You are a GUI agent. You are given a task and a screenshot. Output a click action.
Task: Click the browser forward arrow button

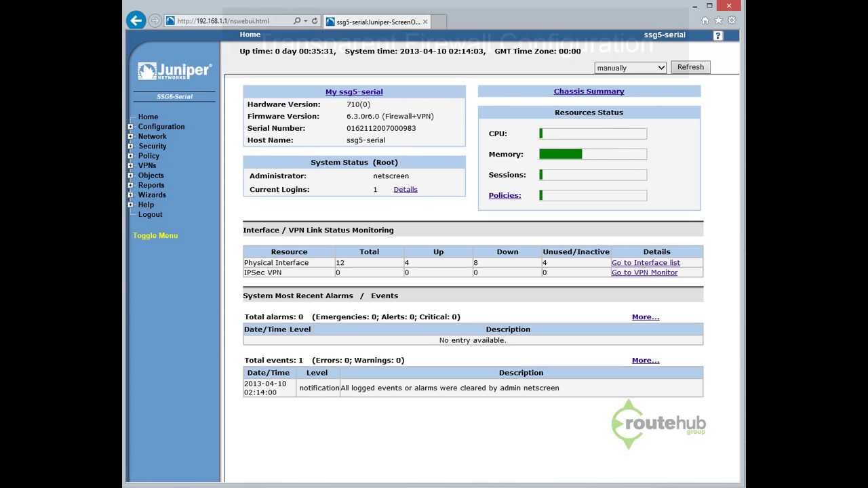pos(155,21)
